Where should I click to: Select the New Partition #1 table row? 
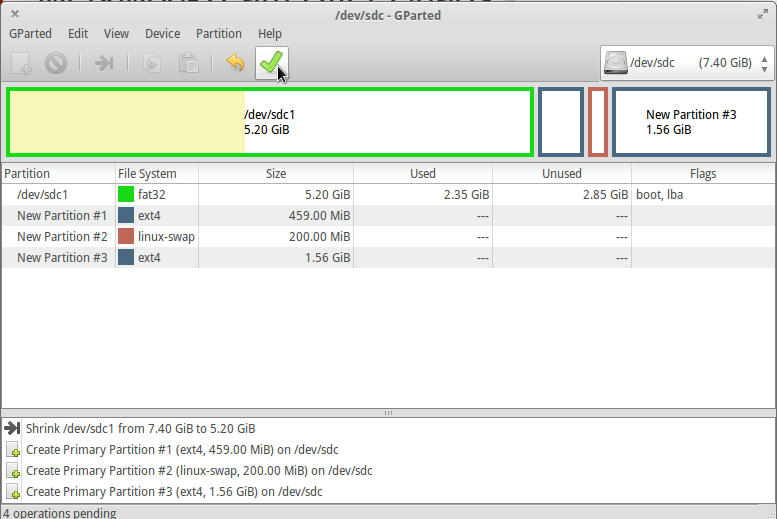click(62, 215)
